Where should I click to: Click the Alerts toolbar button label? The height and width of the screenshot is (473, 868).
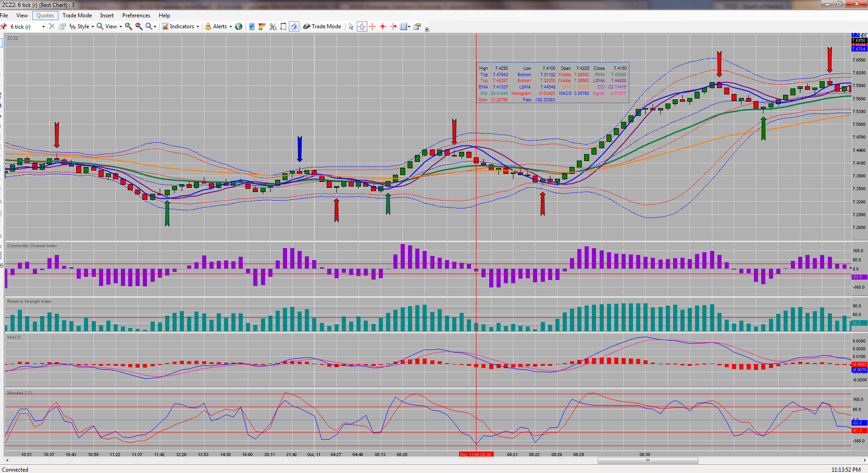pyautogui.click(x=220, y=26)
